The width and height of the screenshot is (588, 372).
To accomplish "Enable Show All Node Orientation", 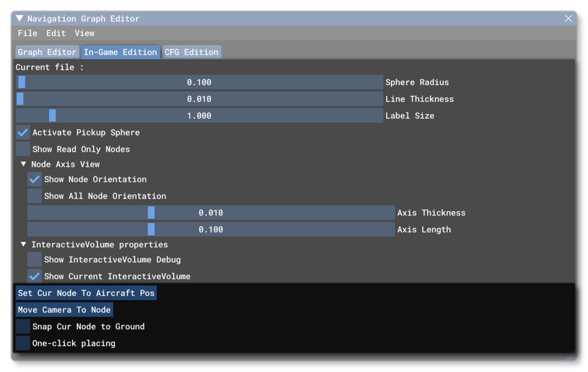I will (35, 196).
